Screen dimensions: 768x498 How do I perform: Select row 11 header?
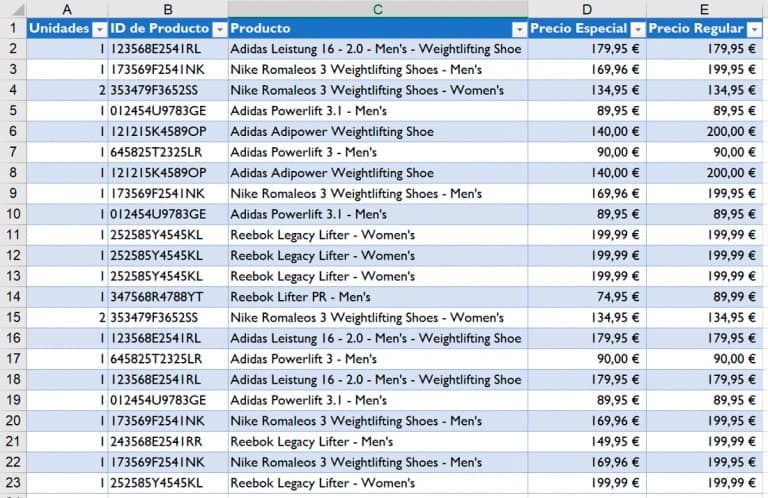pyautogui.click(x=13, y=235)
